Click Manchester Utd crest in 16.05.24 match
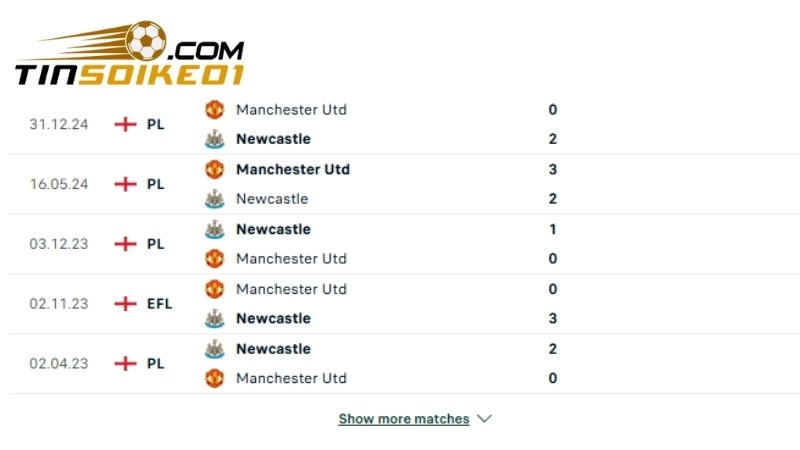The image size is (800, 450). click(x=214, y=169)
